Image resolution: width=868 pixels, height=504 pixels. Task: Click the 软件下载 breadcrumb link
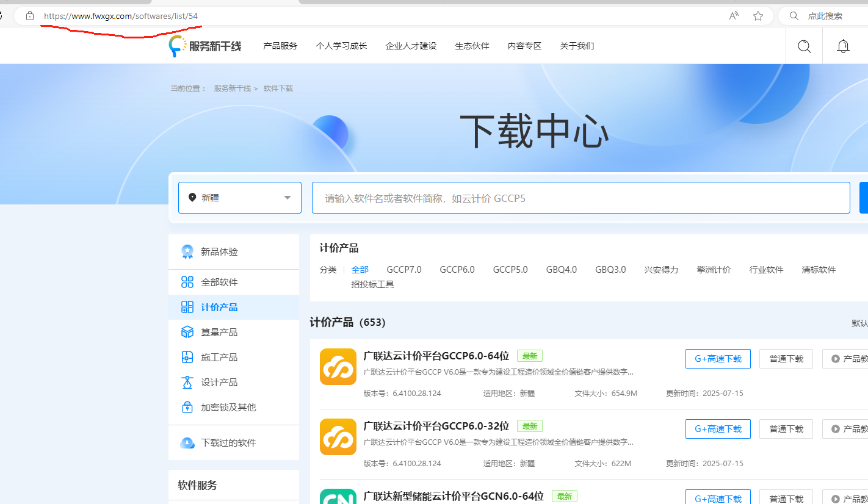[x=278, y=88]
